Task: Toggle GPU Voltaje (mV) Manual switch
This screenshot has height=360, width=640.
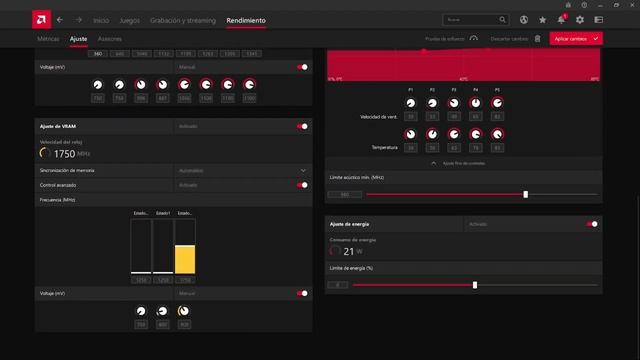Action: click(x=302, y=67)
